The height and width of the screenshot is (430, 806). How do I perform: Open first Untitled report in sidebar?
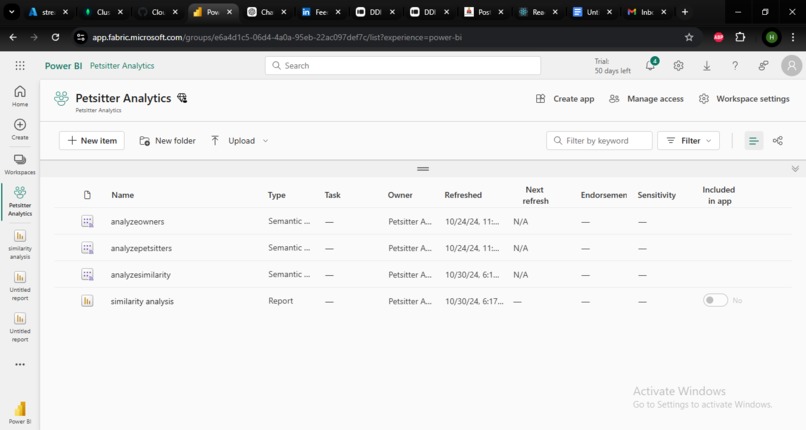(20, 286)
